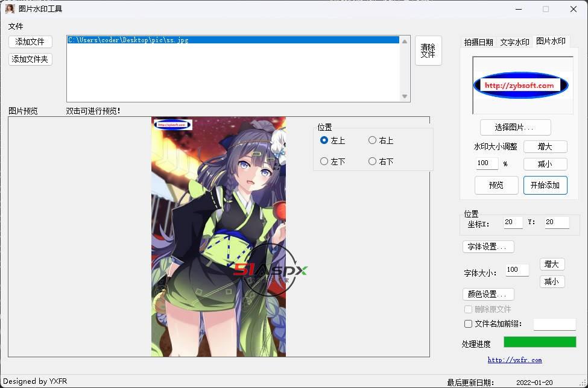Click watermark overlay on preview image
588x388 pixels.
click(173, 125)
